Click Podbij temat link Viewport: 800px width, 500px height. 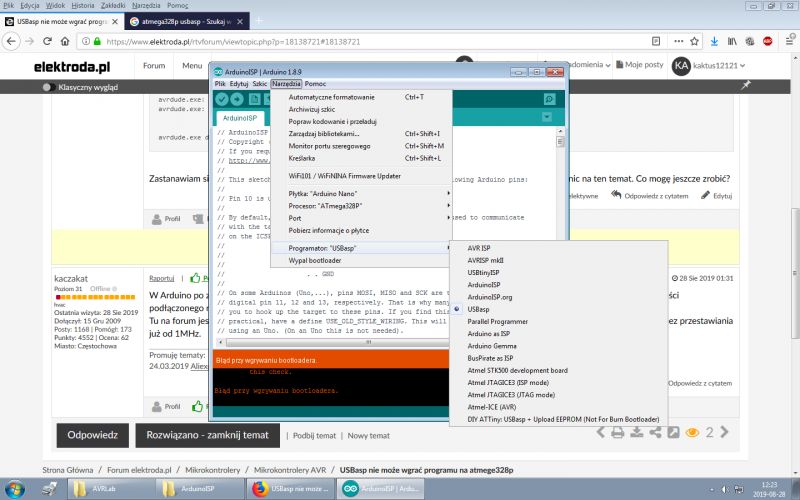point(314,436)
